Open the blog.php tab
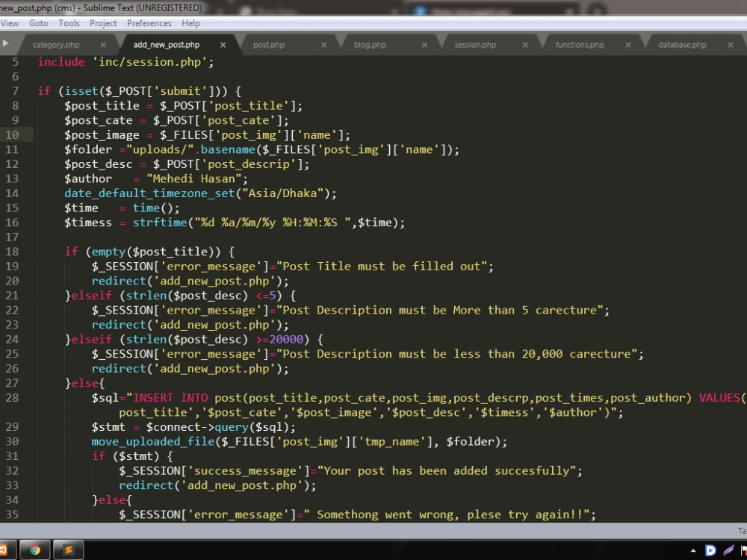747x560 pixels. 370,45
